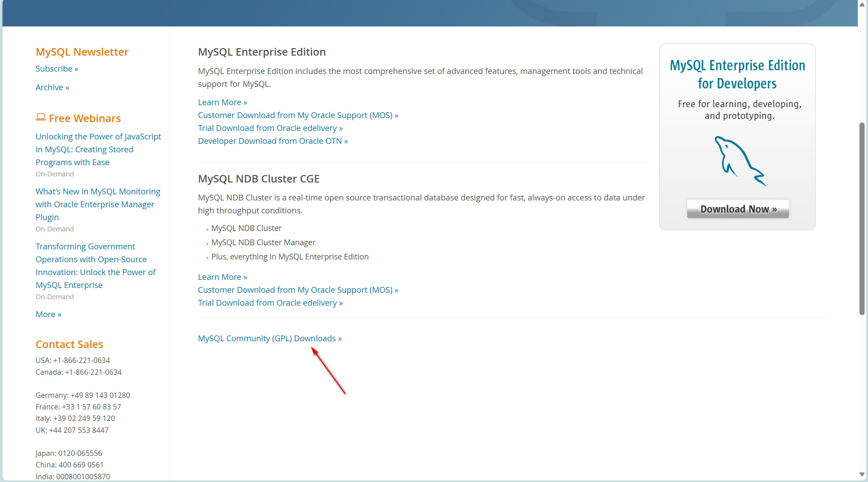
Task: Click Enterprise Edition Learn More link
Action: (223, 102)
